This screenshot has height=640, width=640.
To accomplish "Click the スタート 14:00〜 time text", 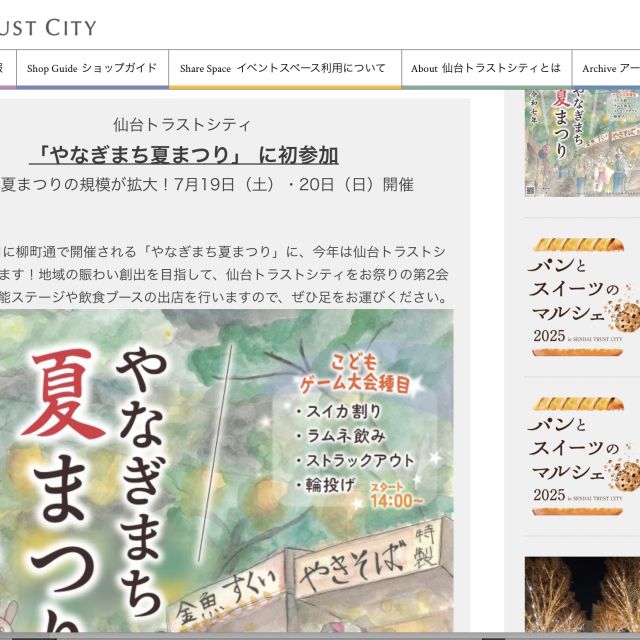I will point(397,496).
